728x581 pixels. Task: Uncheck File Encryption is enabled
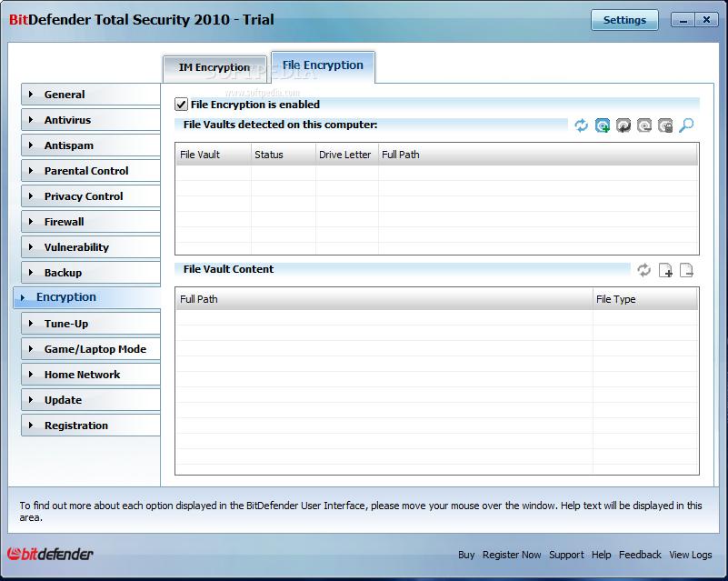point(182,105)
